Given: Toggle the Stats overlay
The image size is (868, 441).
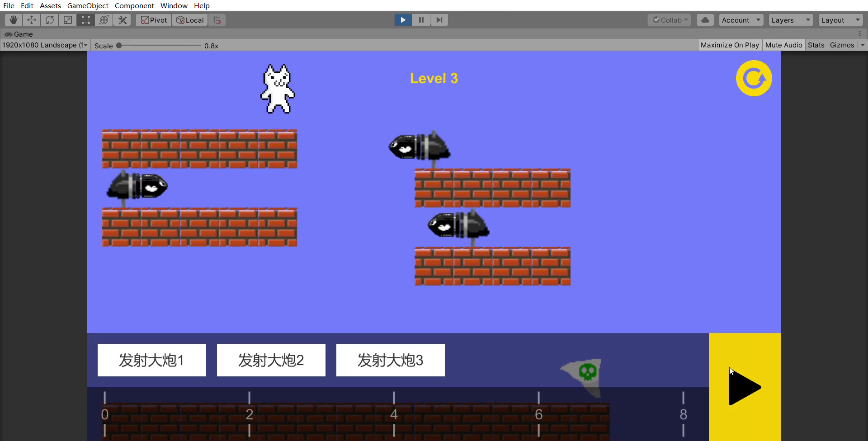Looking at the screenshot, I should (x=816, y=45).
